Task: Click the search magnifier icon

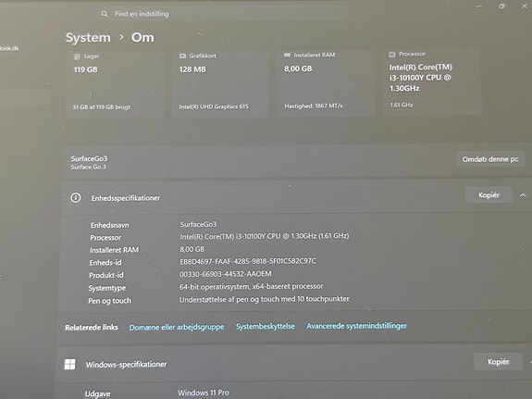Action: pos(105,14)
